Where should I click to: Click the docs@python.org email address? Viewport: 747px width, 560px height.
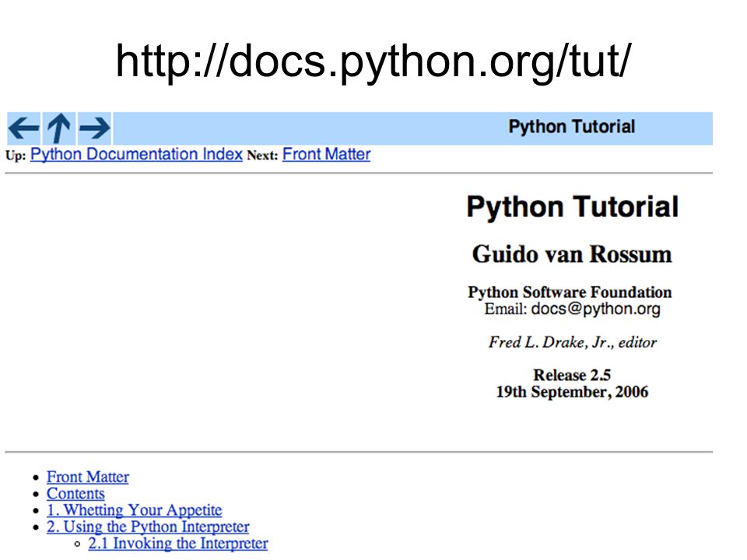coord(595,309)
